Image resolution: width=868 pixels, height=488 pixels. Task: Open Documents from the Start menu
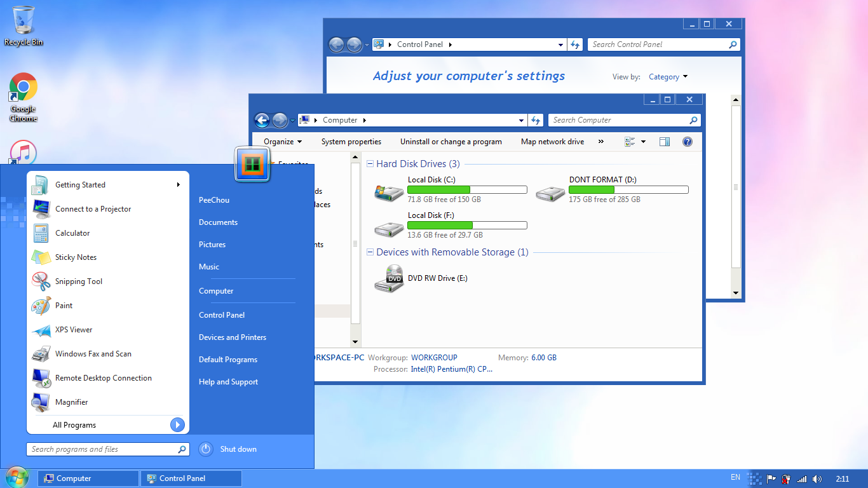tap(218, 222)
